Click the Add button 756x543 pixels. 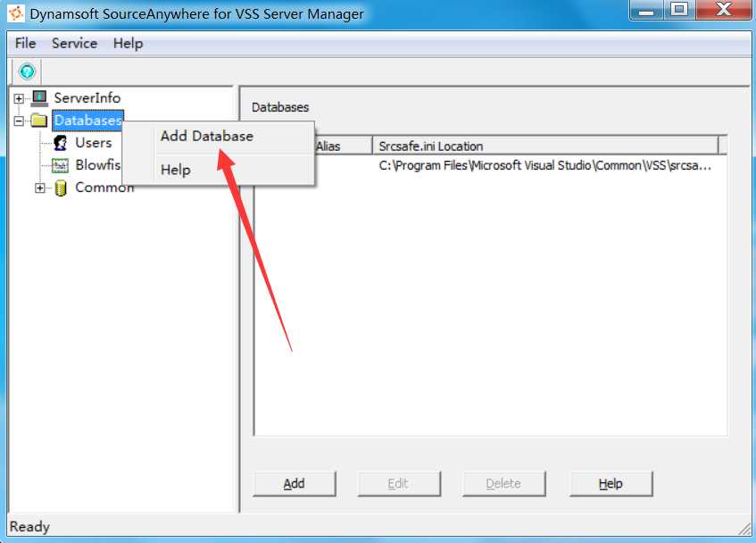(295, 483)
